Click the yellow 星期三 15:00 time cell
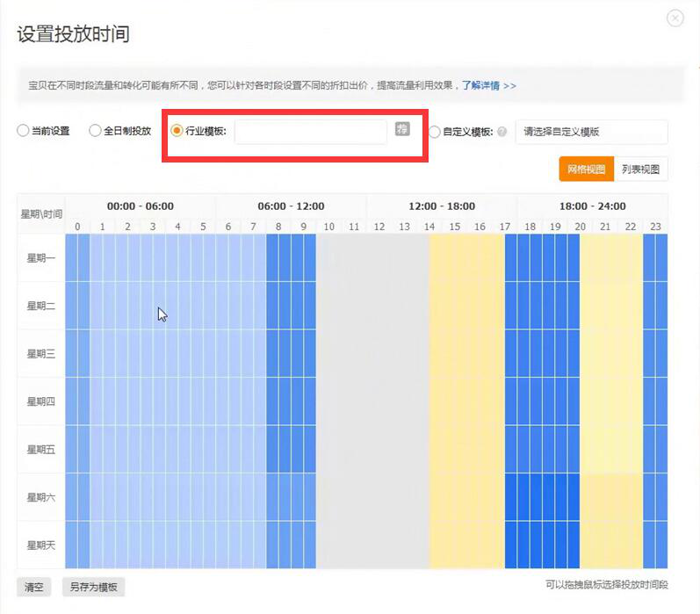Viewport: 700px width, 614px height. [455, 353]
